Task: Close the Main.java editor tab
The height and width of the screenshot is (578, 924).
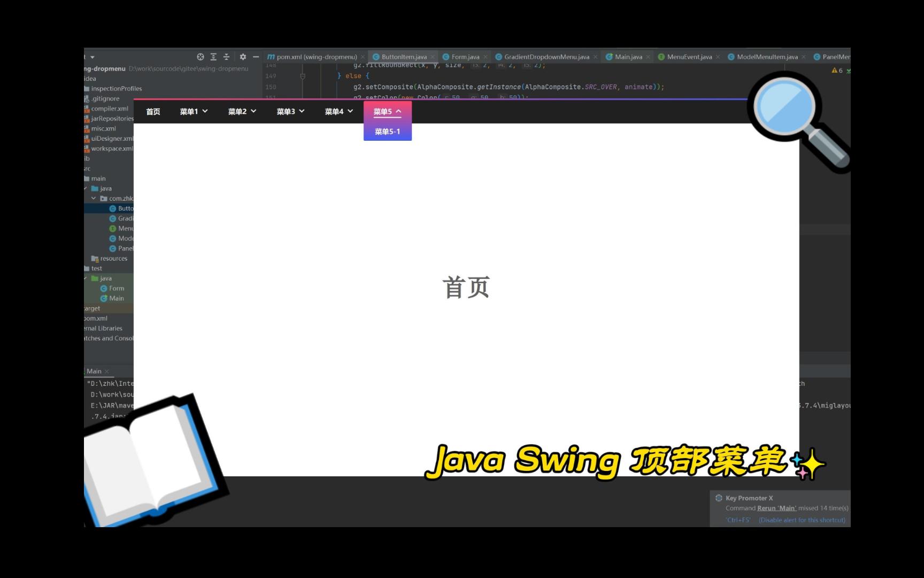Action: (x=648, y=57)
